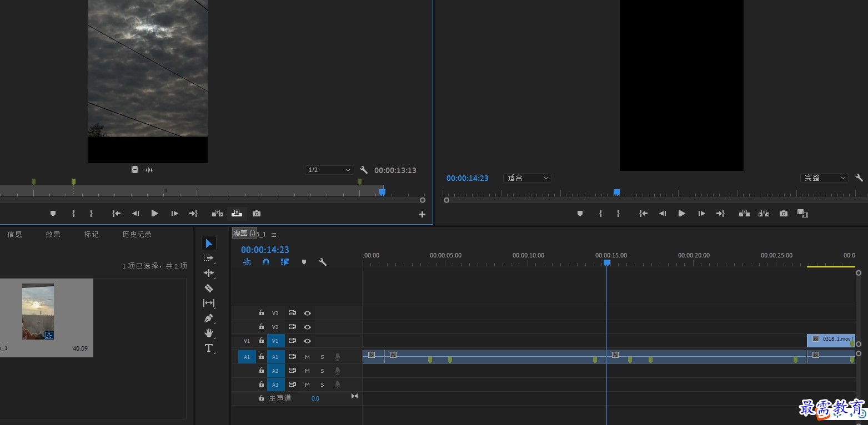Open Source monitor wrench settings
Screen dimensions: 868x425
[364, 170]
